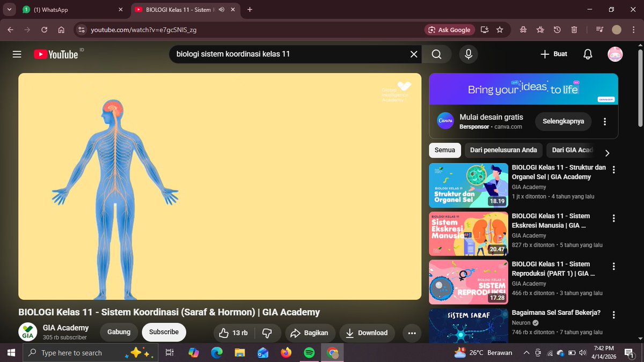Open options for Bagaimana Sel Saraf Bekerja video
This screenshot has height=362, width=644.
(x=614, y=315)
